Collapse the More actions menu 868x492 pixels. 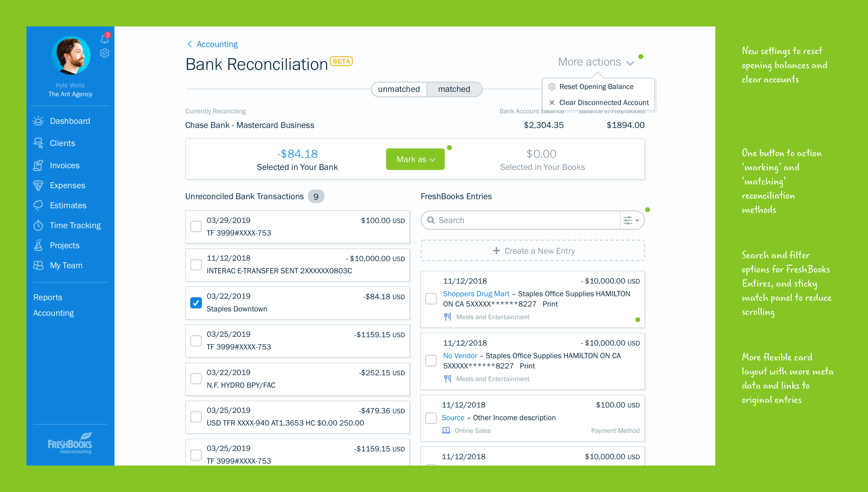pos(596,62)
